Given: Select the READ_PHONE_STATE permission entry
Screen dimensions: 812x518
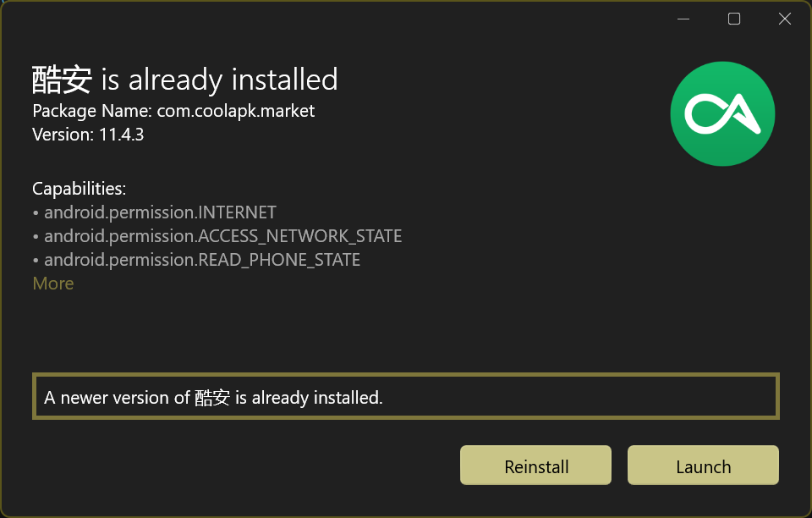Looking at the screenshot, I should tap(202, 260).
